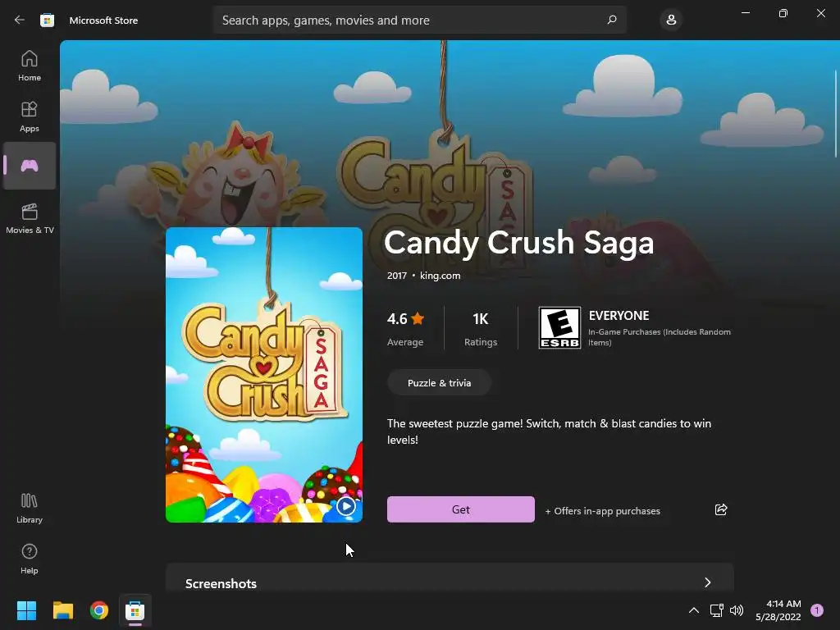
Task: Click the Screenshots section heading
Action: pos(221,583)
